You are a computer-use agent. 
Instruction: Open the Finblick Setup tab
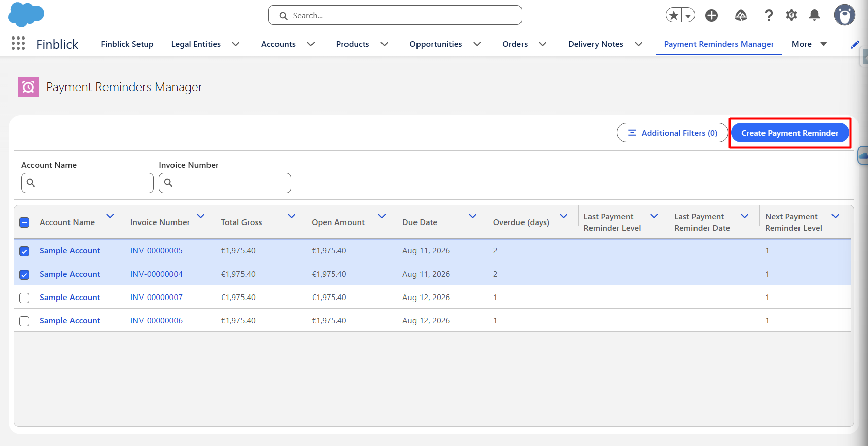[x=127, y=44]
